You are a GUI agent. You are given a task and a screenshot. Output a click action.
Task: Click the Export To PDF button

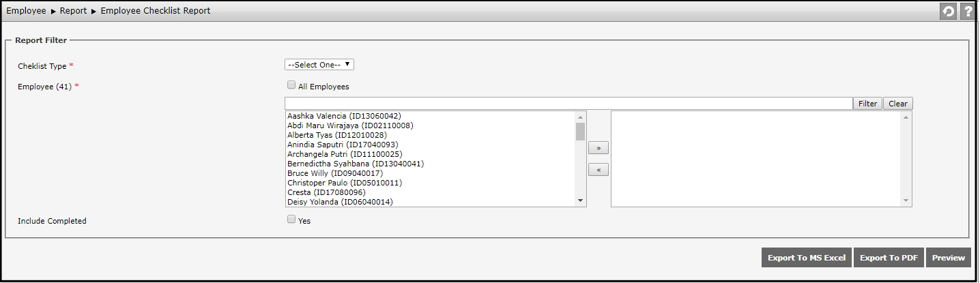[888, 258]
